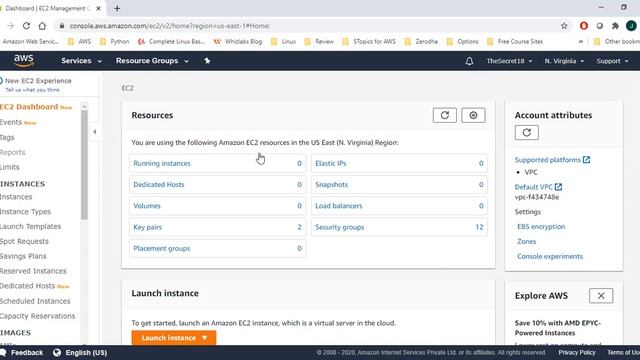This screenshot has height=360, width=640.
Task: Open Scheduled Instances in sidebar
Action: (x=35, y=301)
